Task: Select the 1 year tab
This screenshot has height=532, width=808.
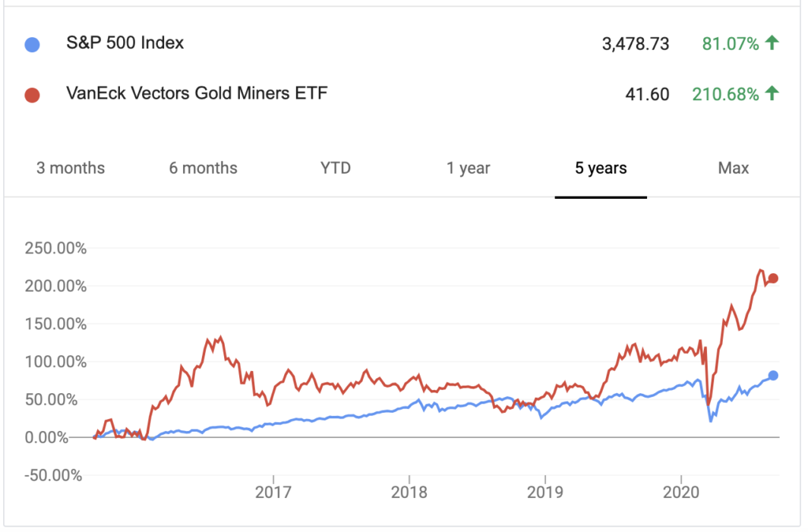Action: click(469, 168)
